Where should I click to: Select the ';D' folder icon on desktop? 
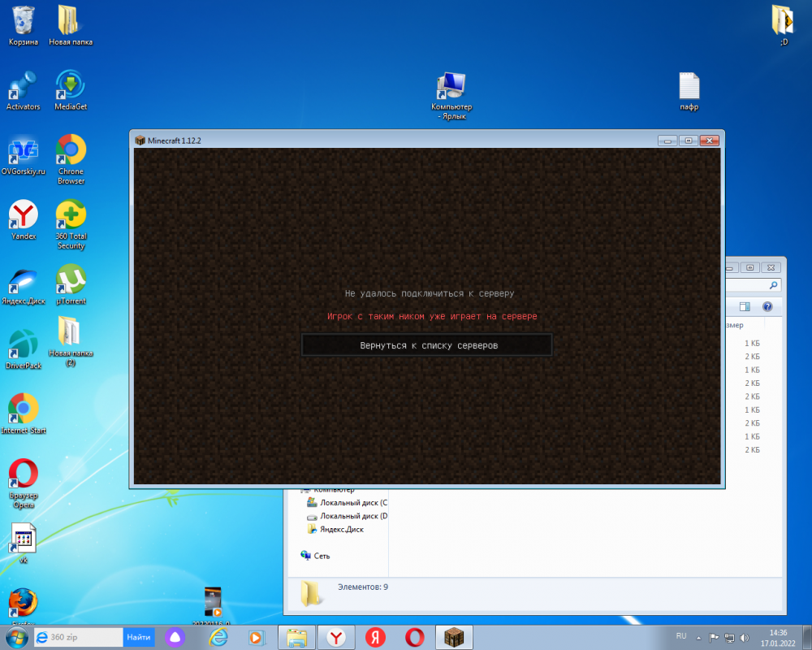pos(784,25)
